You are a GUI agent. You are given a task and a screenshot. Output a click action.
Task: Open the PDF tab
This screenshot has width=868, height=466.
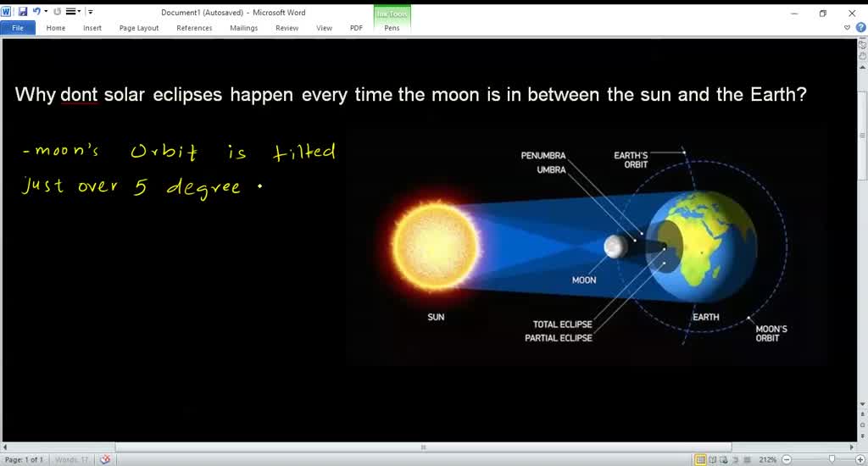[356, 28]
